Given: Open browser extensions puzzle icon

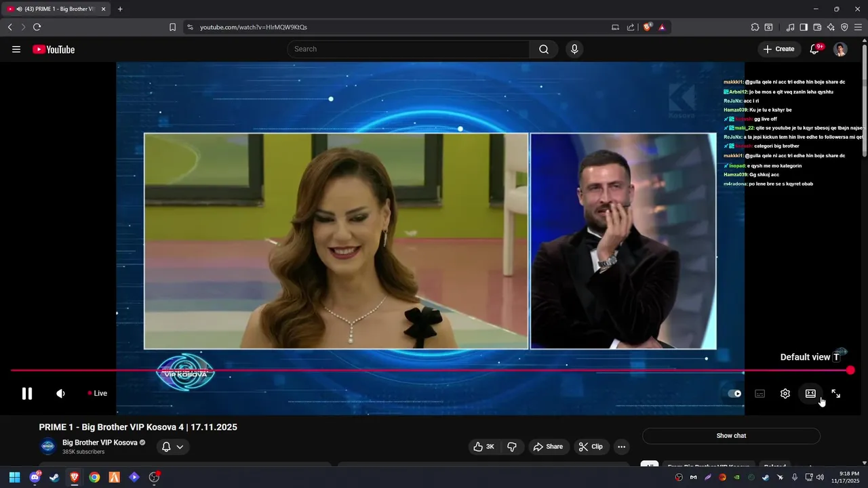Looking at the screenshot, I should point(755,27).
